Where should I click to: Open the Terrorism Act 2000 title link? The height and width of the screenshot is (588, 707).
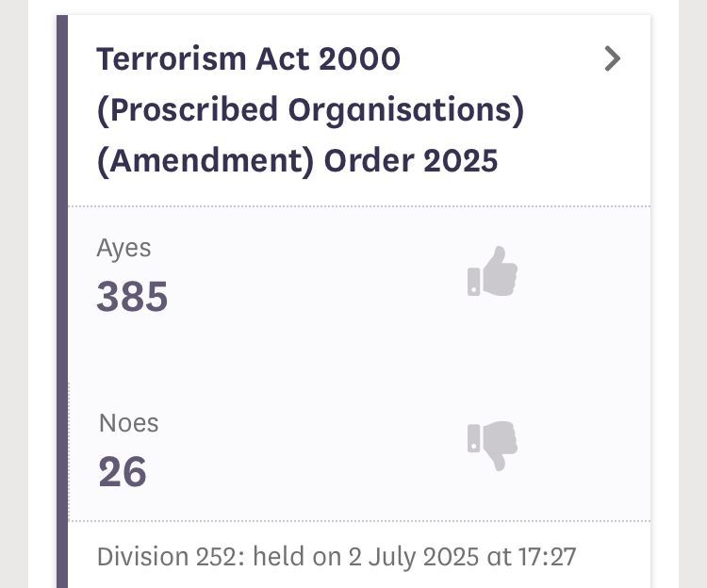point(248,59)
